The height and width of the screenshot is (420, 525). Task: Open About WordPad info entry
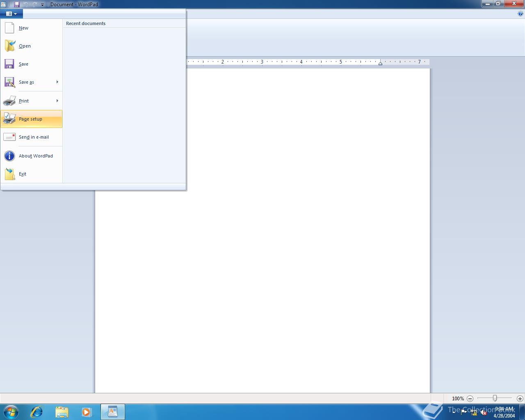coord(31,156)
